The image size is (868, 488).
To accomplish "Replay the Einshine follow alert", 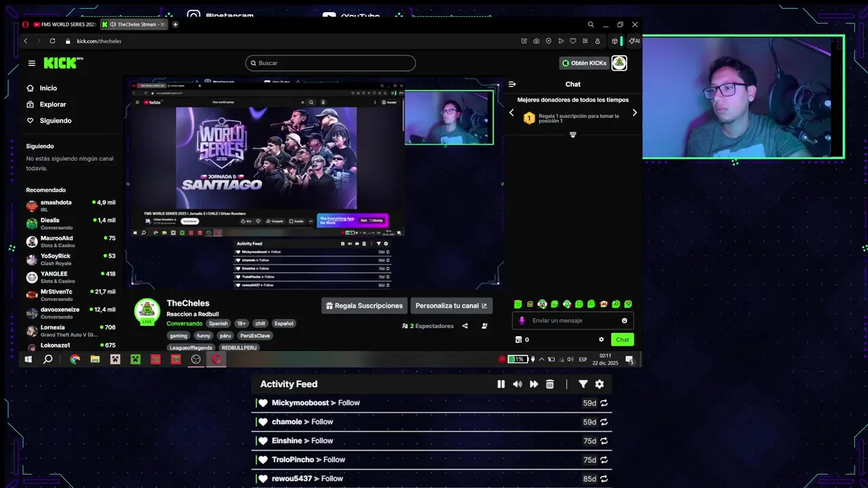I will tap(604, 441).
